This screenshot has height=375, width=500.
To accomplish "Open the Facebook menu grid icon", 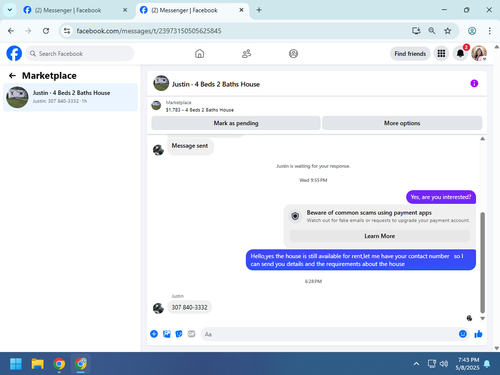I will (441, 53).
